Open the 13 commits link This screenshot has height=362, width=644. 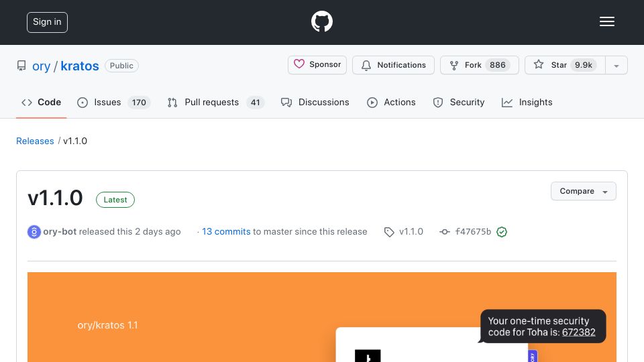[226, 231]
